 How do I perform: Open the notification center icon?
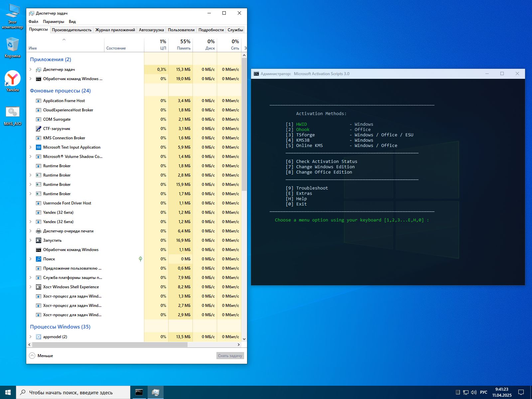coord(521,392)
